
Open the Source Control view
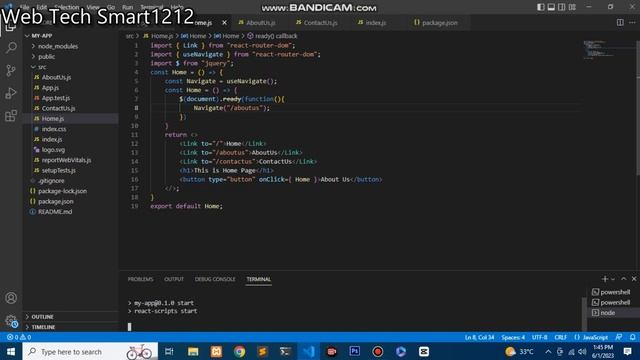[x=11, y=71]
